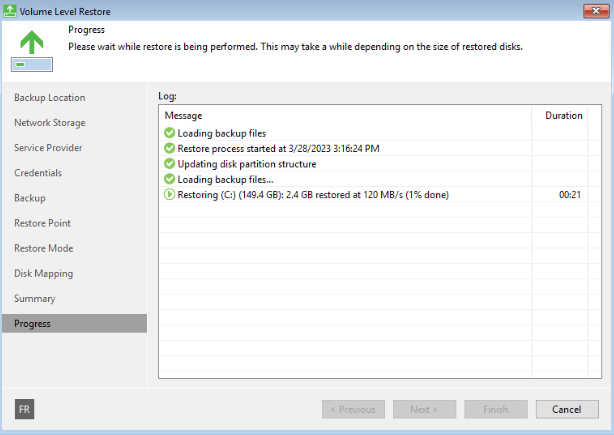
Task: Select the 'Loading backup files' log row
Action: 380,133
